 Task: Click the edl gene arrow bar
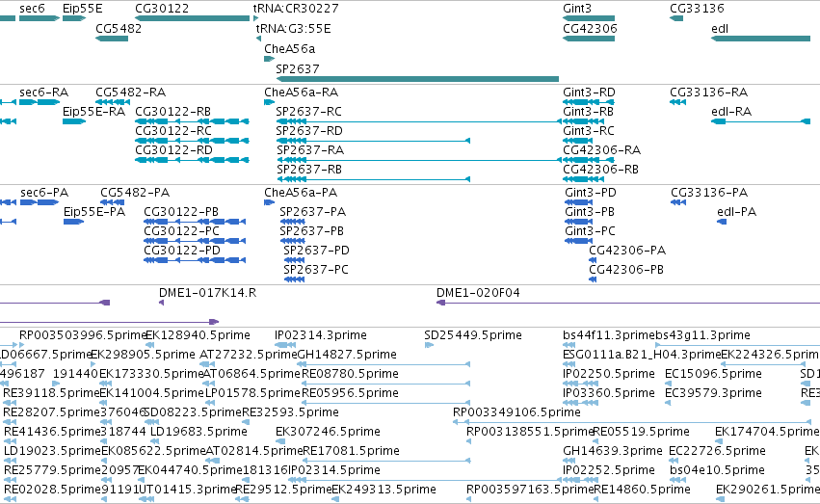click(x=760, y=39)
